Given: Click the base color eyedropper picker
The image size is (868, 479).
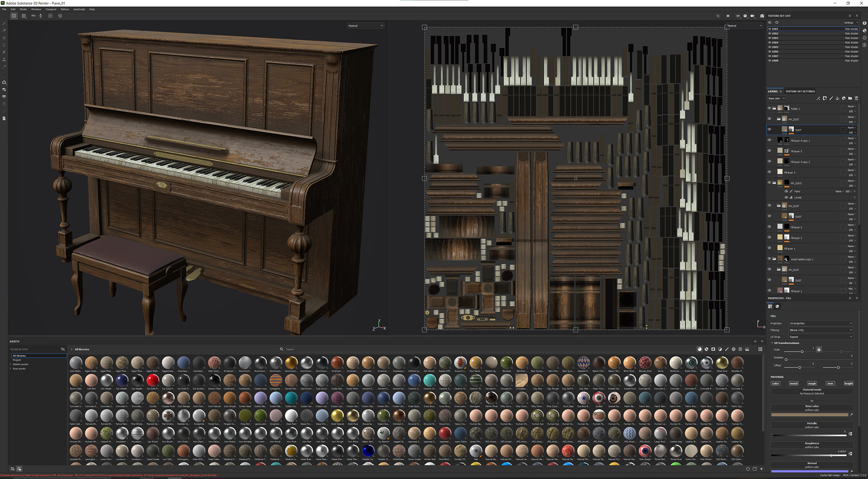Looking at the screenshot, I should coord(851,414).
